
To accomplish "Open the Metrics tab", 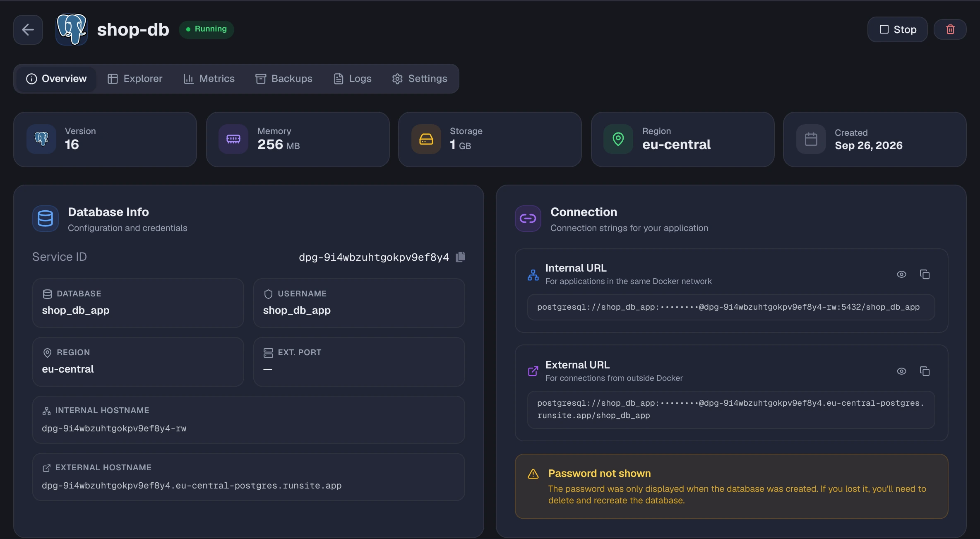I will pyautogui.click(x=209, y=79).
